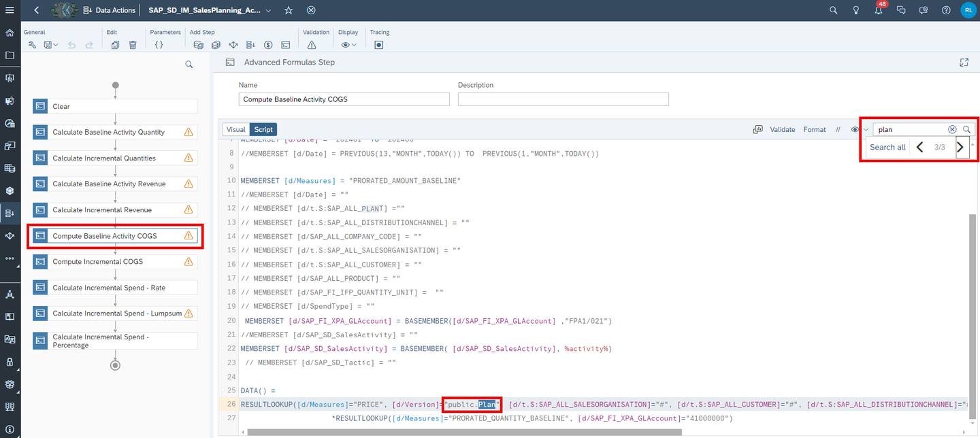Open data action settings wrench icon

(x=31, y=45)
